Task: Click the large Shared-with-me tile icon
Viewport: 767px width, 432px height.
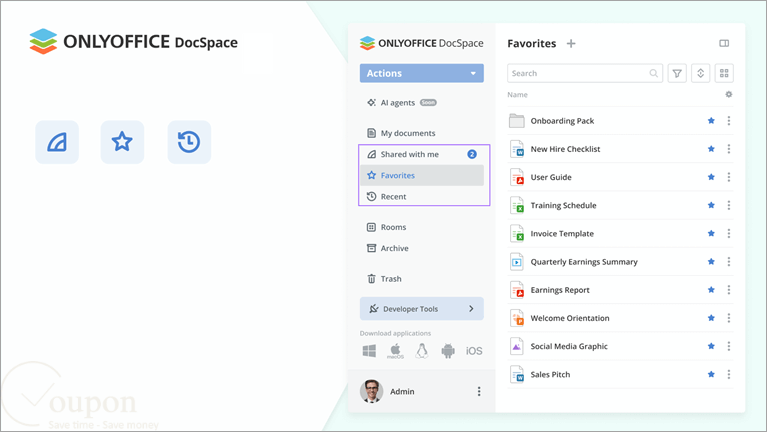Action: 57,142
